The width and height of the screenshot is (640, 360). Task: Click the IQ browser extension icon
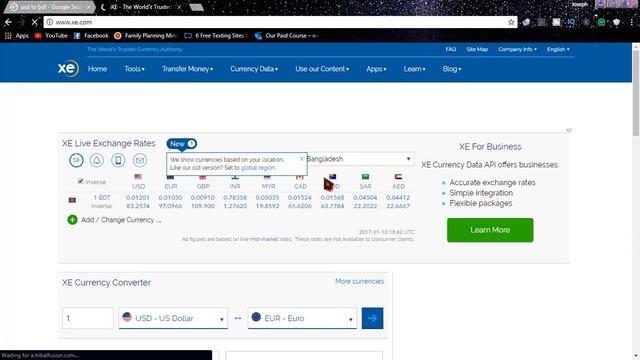[571, 22]
